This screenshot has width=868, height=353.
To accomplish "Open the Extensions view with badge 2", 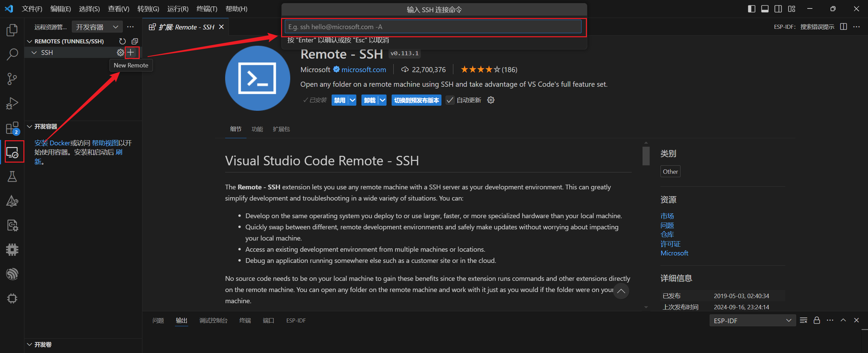I will [13, 128].
